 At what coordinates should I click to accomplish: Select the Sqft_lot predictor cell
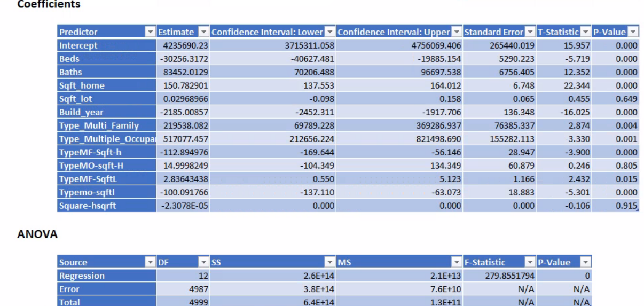click(x=107, y=99)
